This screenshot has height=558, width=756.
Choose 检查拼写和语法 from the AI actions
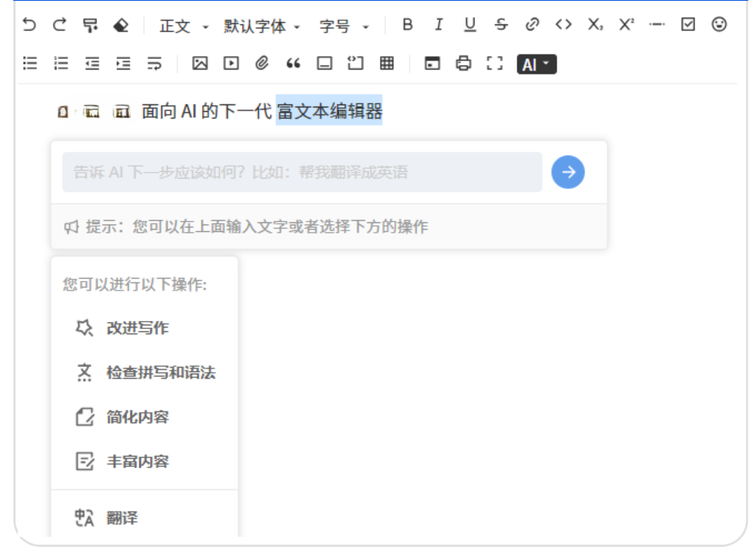point(145,373)
